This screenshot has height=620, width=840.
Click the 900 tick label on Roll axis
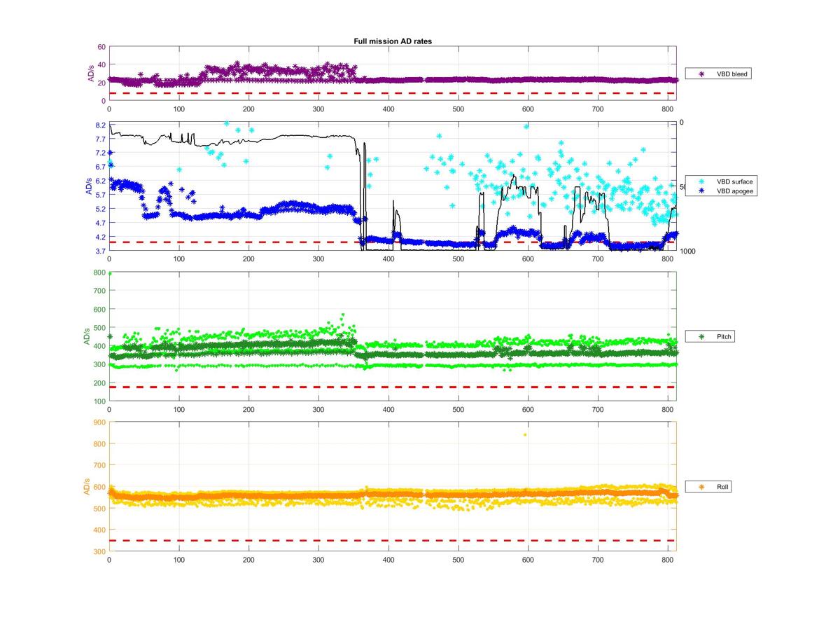point(99,422)
